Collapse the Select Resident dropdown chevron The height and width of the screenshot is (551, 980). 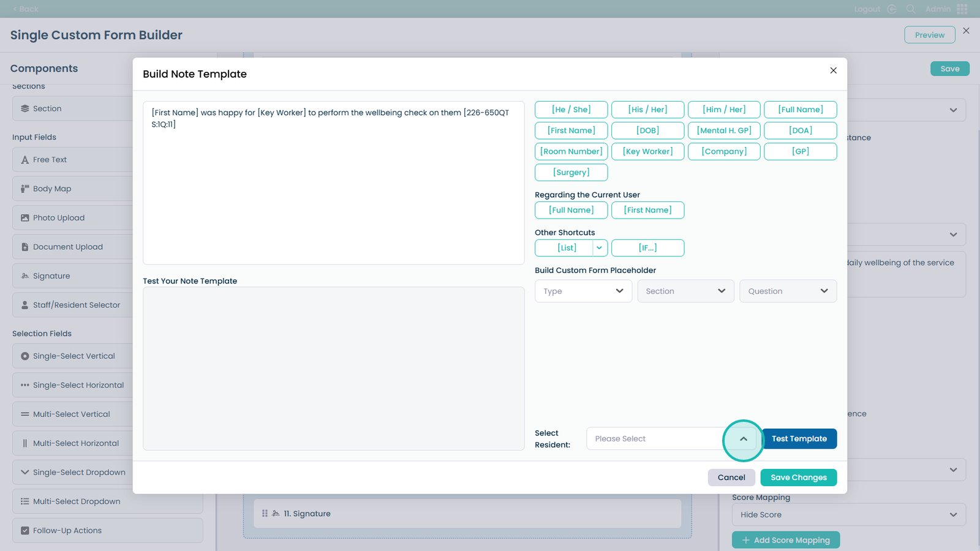coord(744,439)
